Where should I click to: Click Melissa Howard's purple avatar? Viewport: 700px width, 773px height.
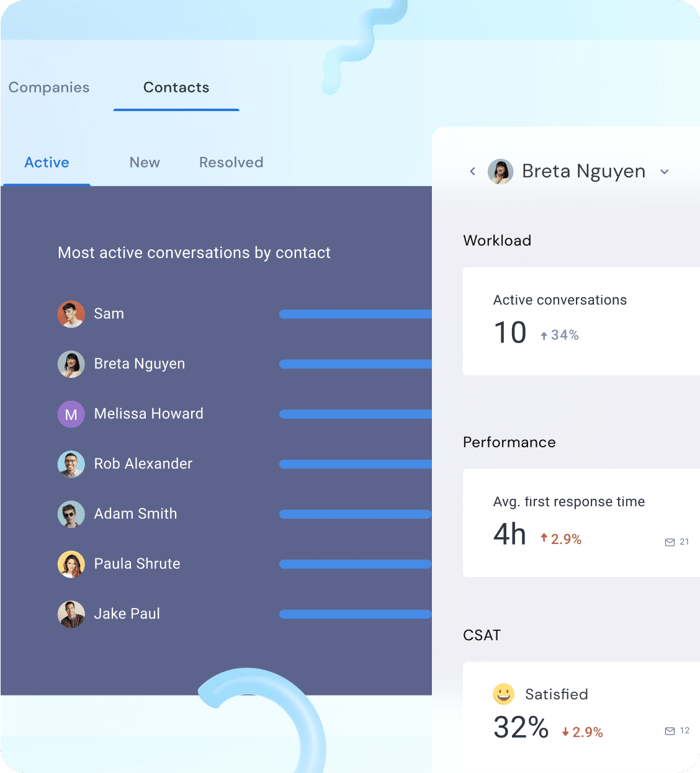(71, 414)
